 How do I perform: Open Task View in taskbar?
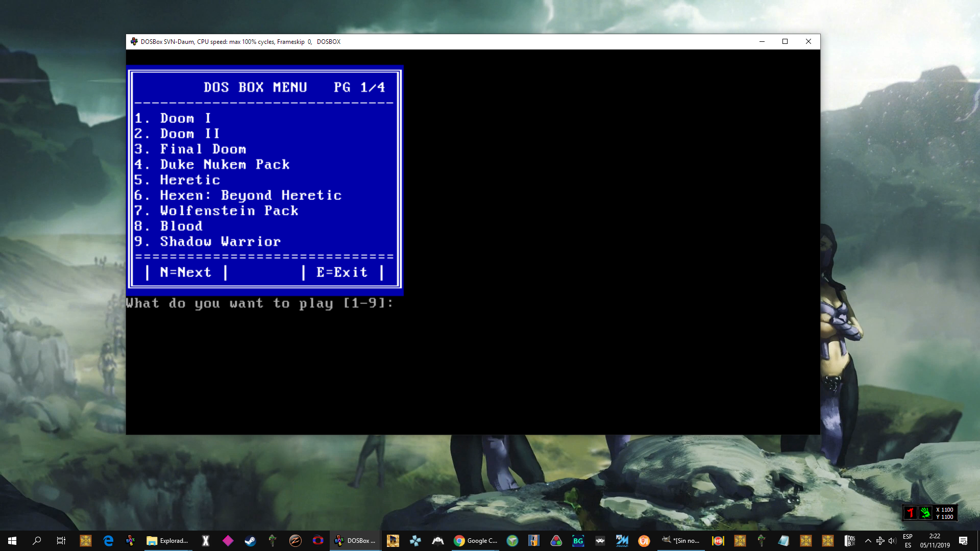pos(61,541)
